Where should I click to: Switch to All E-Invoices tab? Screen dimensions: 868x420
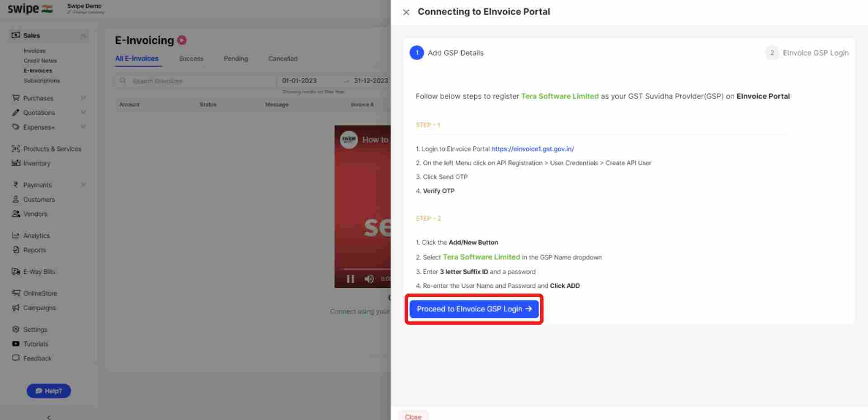(x=137, y=59)
